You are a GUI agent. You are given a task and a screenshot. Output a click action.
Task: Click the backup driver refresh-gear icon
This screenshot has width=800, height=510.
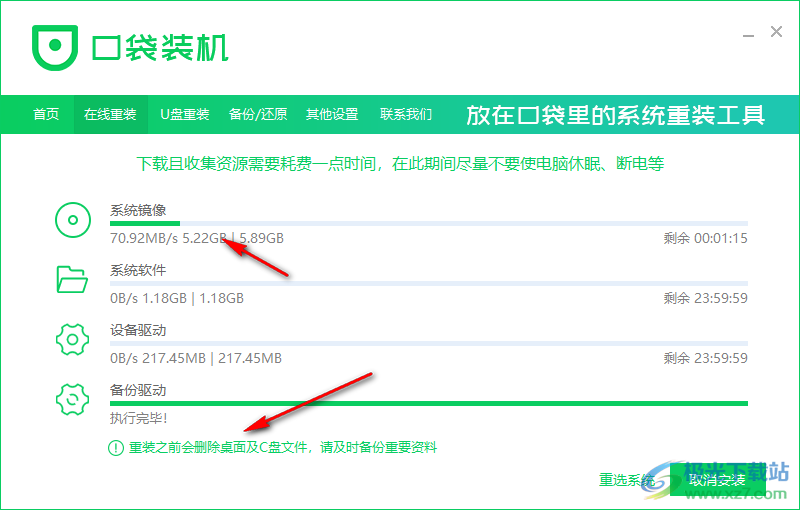pos(74,400)
